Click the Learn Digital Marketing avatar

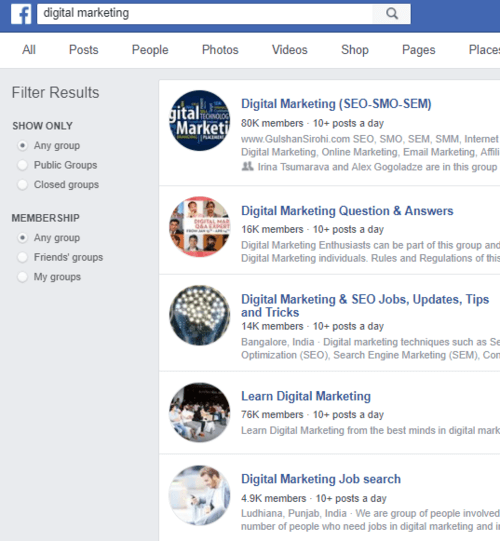pyautogui.click(x=199, y=412)
